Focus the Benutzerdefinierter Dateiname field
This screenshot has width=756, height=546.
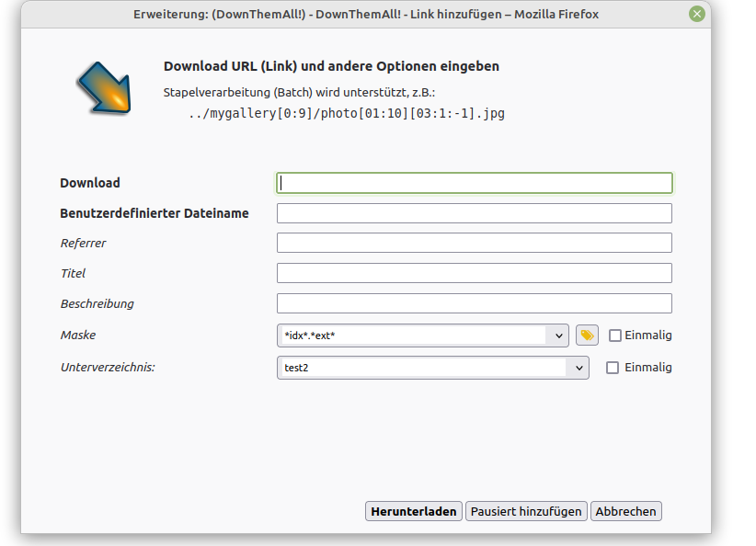pos(475,213)
